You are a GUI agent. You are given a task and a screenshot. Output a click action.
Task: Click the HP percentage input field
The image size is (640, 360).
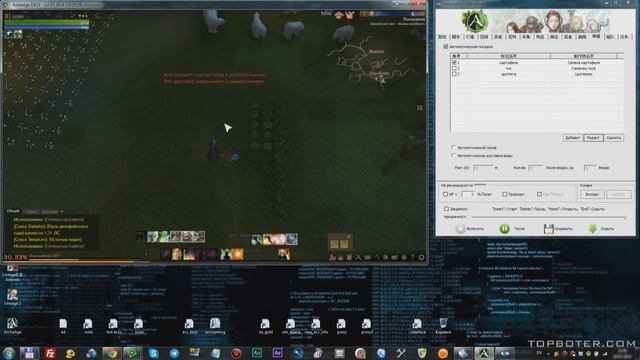click(x=468, y=194)
